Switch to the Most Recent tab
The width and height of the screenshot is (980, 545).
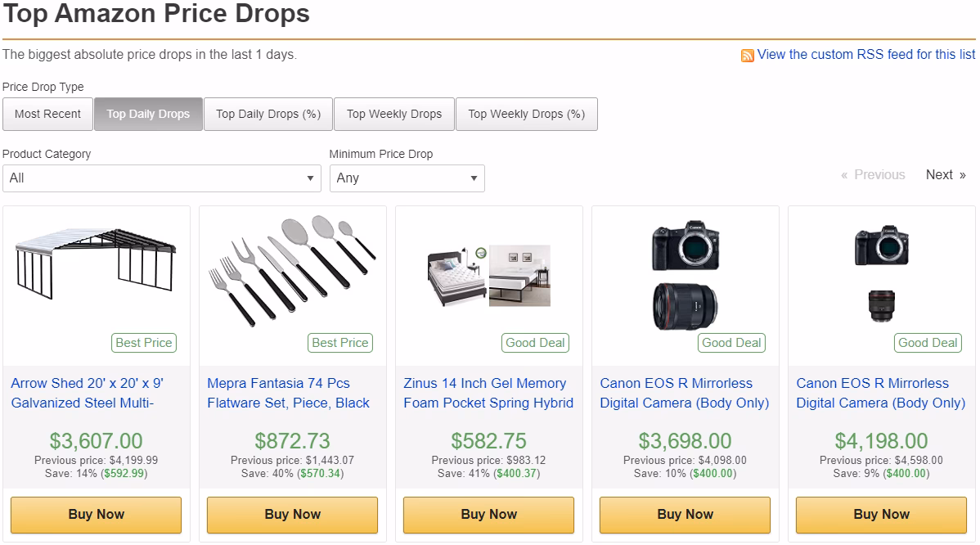(47, 114)
